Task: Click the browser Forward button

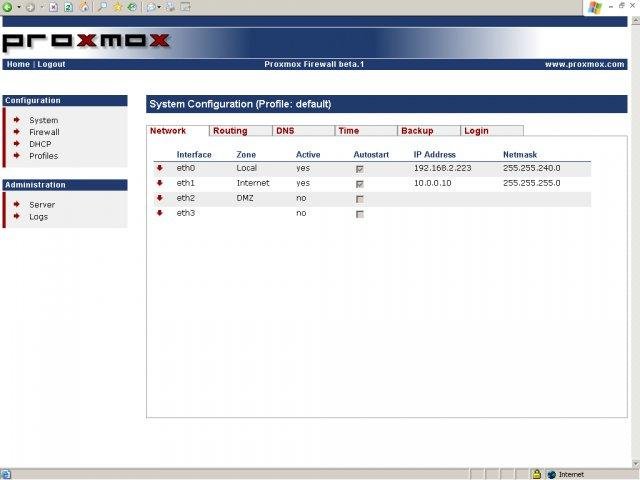Action: [30, 7]
